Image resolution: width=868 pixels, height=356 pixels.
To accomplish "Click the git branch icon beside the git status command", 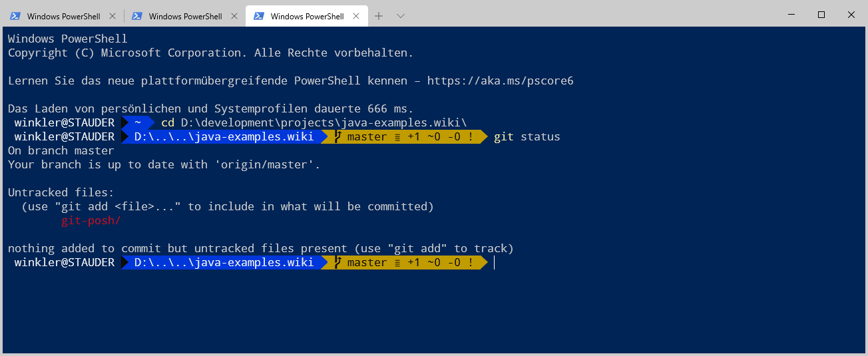I will coord(338,136).
